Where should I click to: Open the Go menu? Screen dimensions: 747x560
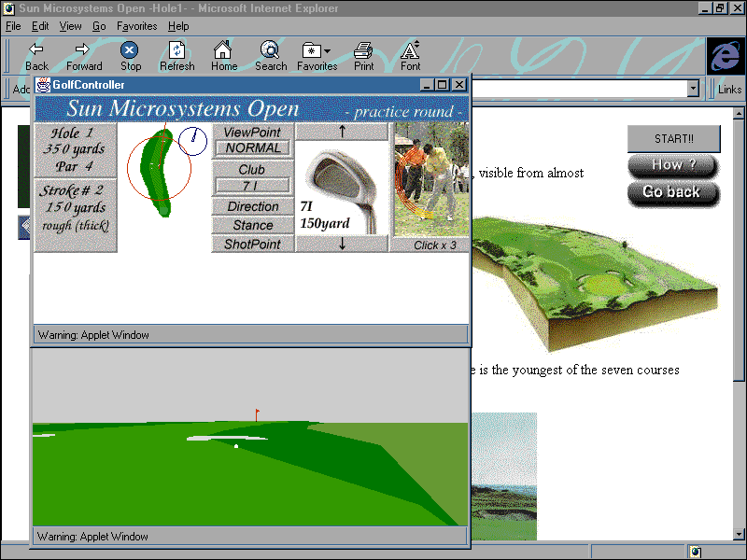[99, 26]
